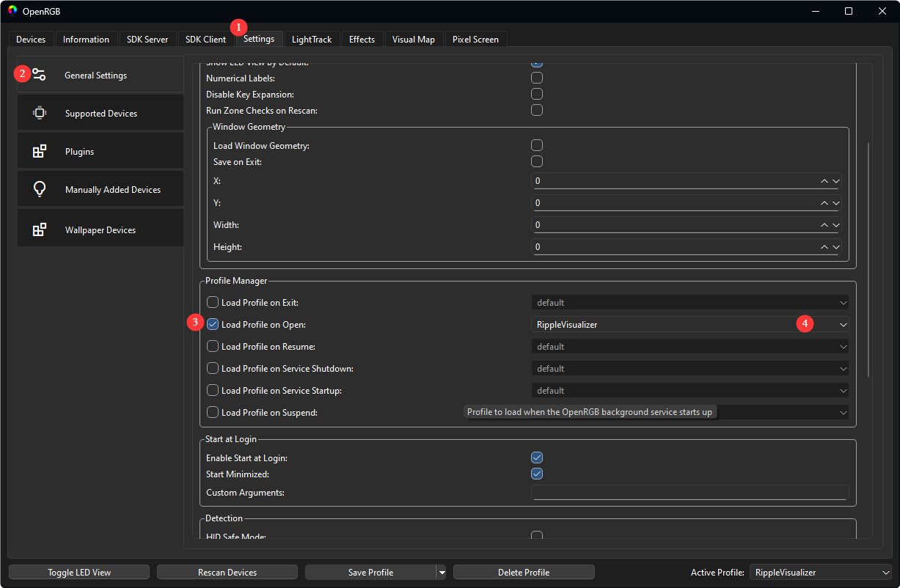Click the Wallpaper Devices blocks icon
This screenshot has width=900, height=588.
40,229
